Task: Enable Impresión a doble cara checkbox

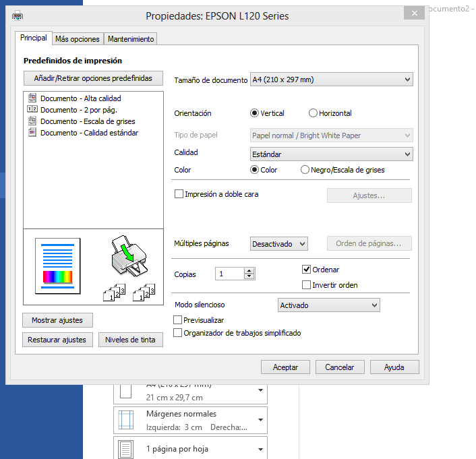Action: click(179, 194)
